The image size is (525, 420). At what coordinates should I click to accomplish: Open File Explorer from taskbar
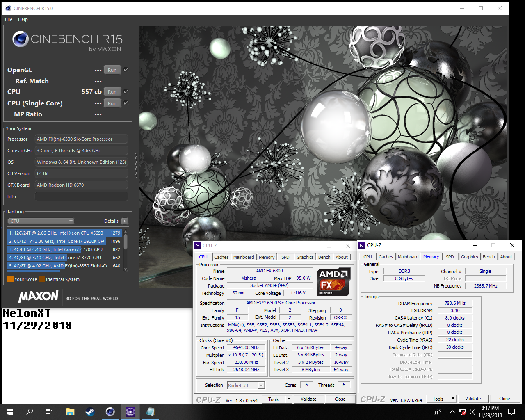click(70, 412)
